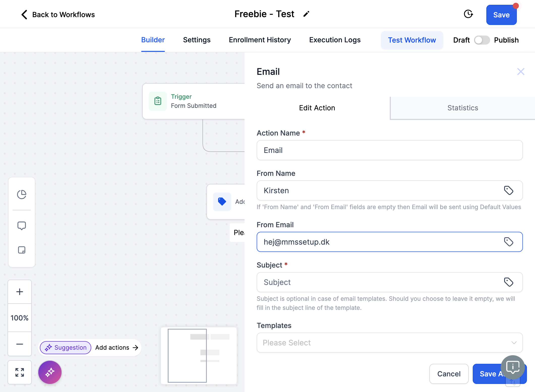The height and width of the screenshot is (392, 535).
Task: Click the Subject input field
Action: (390, 282)
